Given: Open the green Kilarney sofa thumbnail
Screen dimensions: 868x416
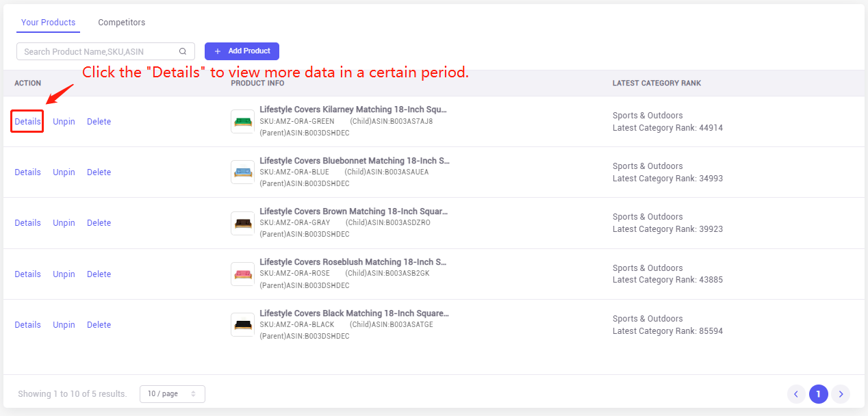Looking at the screenshot, I should pyautogui.click(x=243, y=122).
